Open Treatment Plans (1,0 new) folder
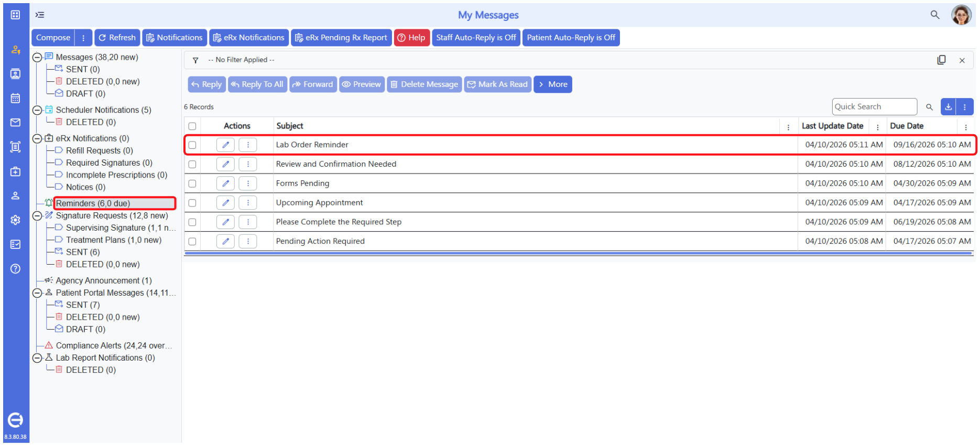 (114, 240)
